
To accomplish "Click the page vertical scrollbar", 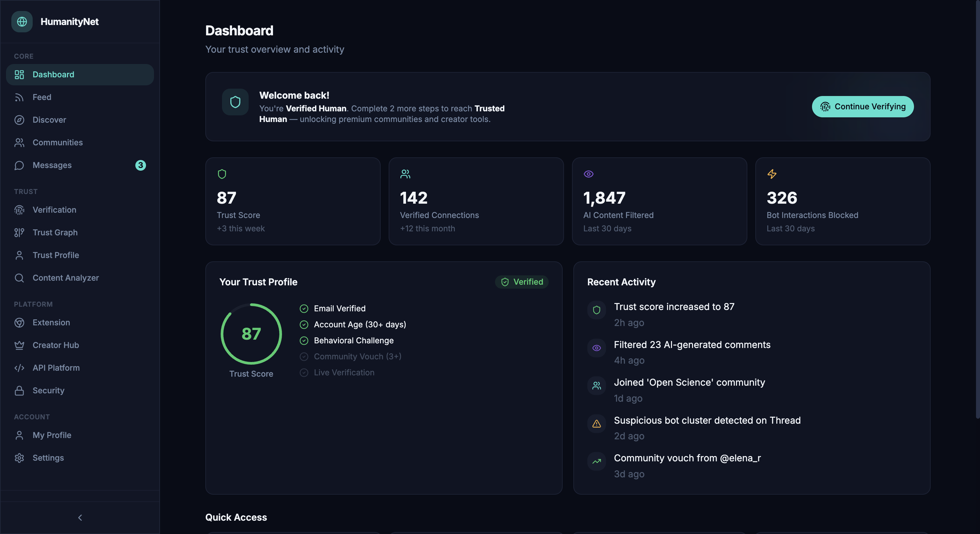I will point(977,209).
